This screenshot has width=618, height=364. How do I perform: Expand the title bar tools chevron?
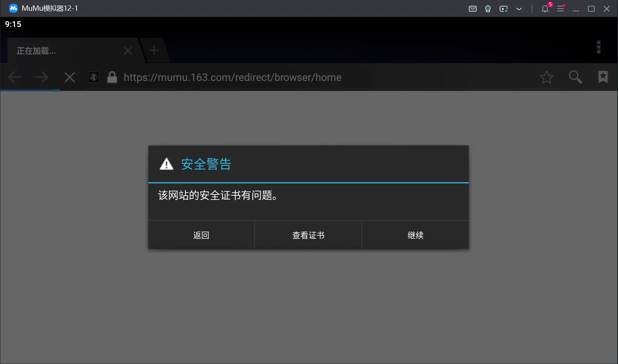point(519,8)
